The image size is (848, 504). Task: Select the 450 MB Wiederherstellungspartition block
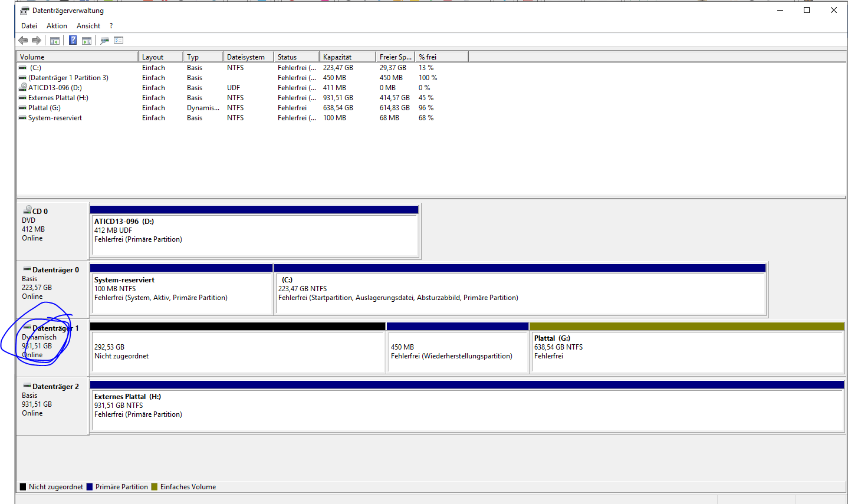(x=458, y=348)
